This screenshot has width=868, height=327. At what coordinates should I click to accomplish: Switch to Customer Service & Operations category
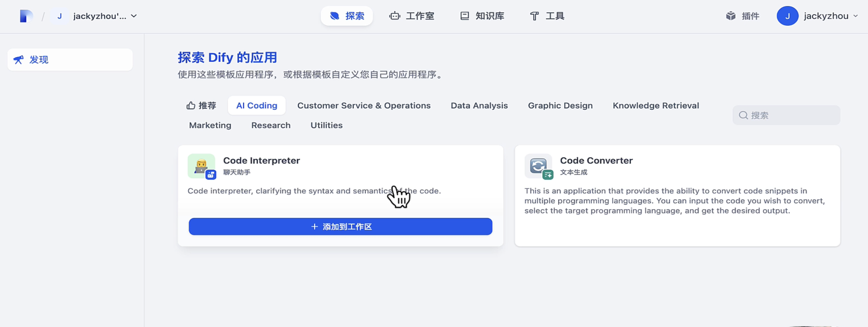364,106
